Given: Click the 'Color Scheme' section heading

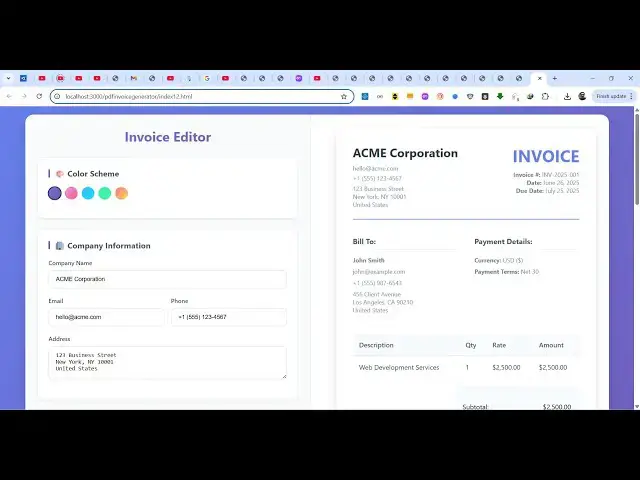Looking at the screenshot, I should tap(93, 174).
